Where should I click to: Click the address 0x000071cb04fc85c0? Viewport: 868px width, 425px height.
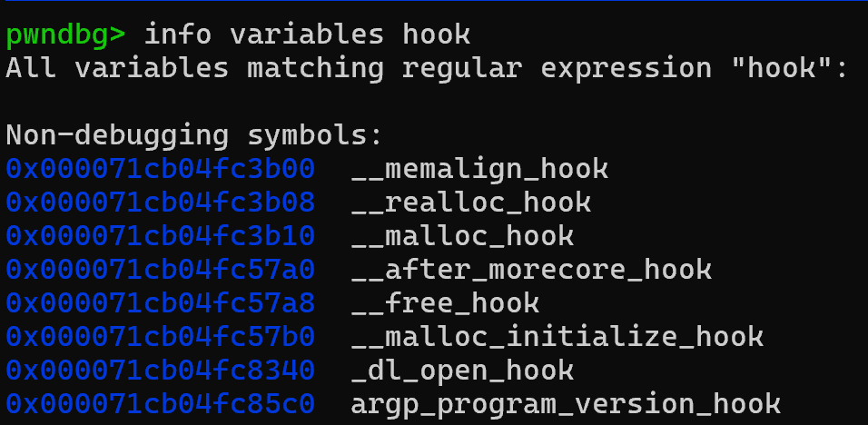(160, 404)
